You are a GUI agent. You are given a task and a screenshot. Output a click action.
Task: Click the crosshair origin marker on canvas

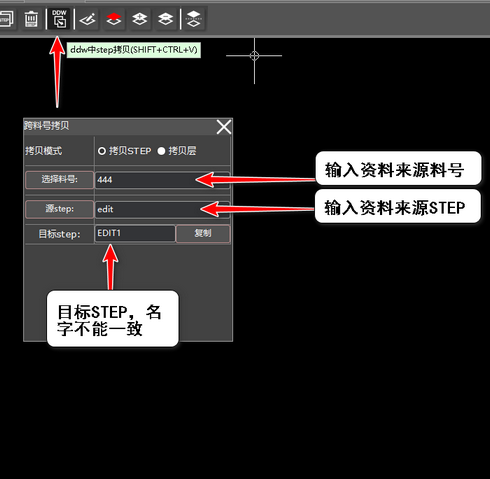[x=254, y=56]
